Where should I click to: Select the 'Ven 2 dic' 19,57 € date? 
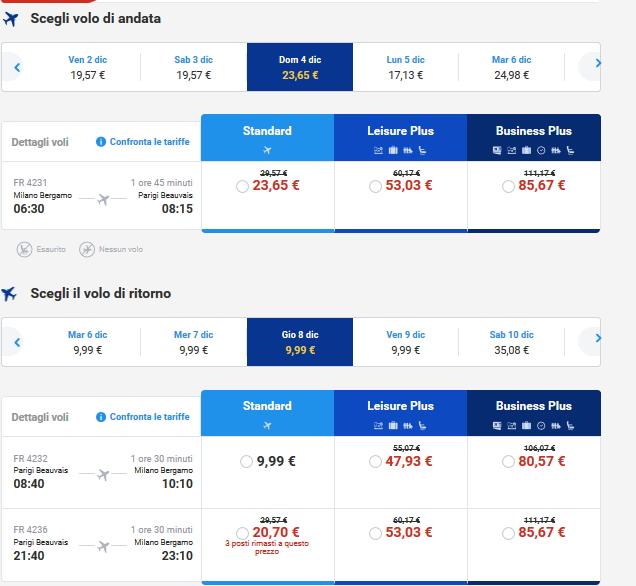click(x=88, y=67)
